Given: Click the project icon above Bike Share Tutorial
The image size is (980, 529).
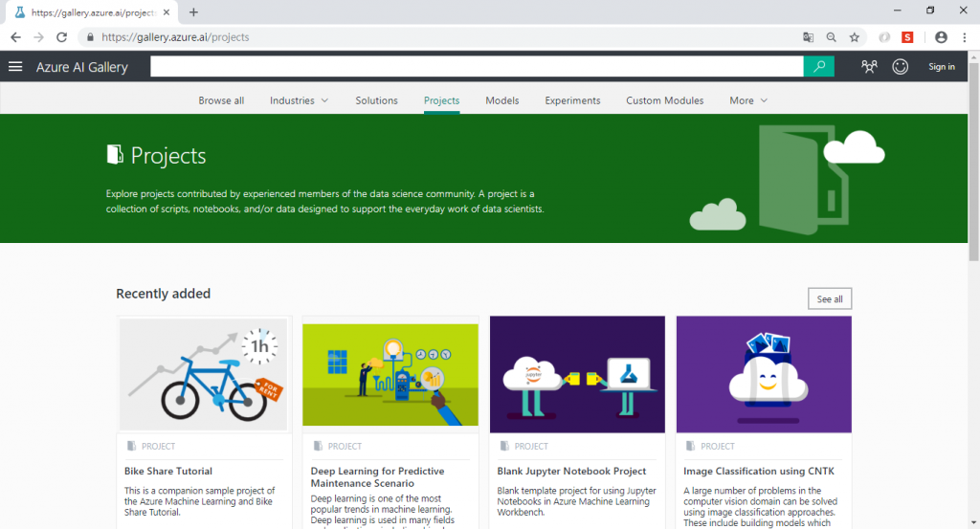Looking at the screenshot, I should [131, 446].
